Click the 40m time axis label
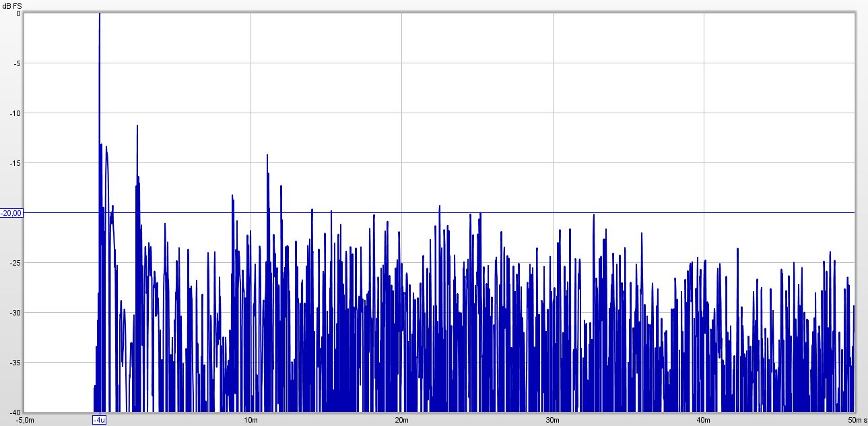Viewport: 868px width, 426px height. [x=704, y=420]
